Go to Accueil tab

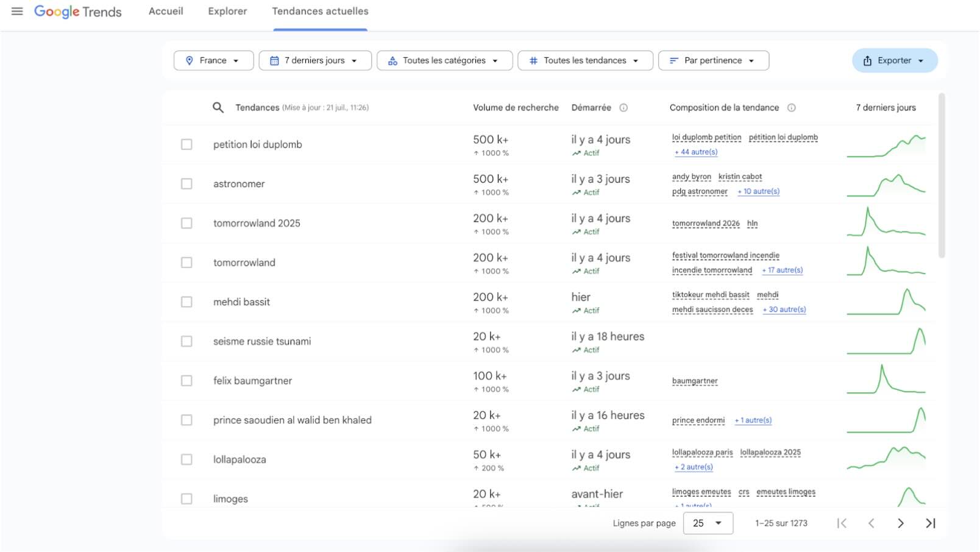[166, 11]
